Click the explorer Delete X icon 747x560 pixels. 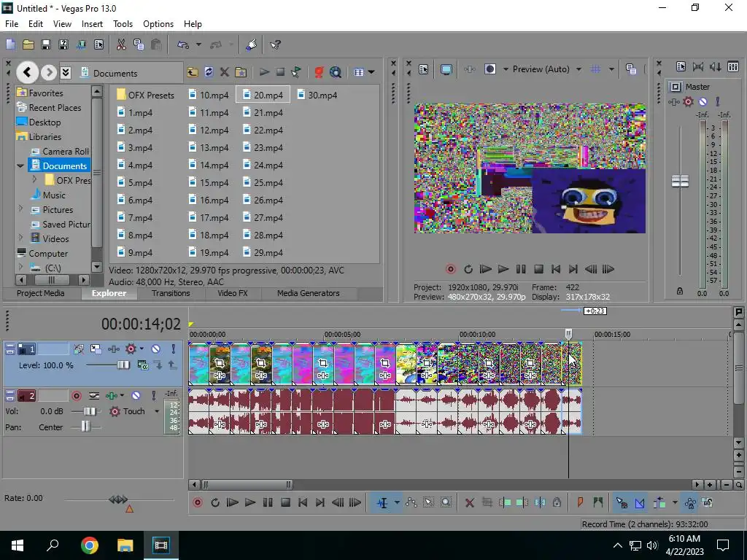click(225, 72)
